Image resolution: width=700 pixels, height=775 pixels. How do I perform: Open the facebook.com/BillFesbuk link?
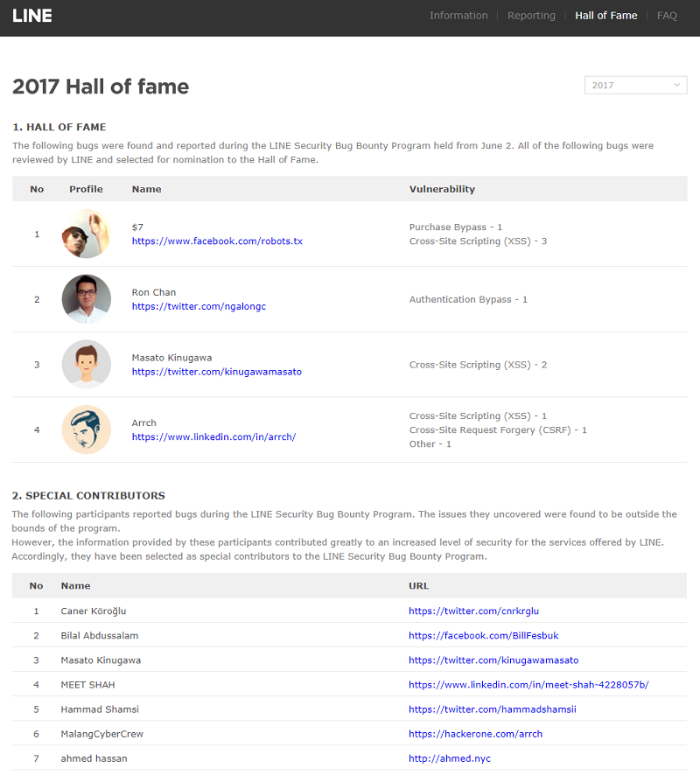pyautogui.click(x=482, y=635)
